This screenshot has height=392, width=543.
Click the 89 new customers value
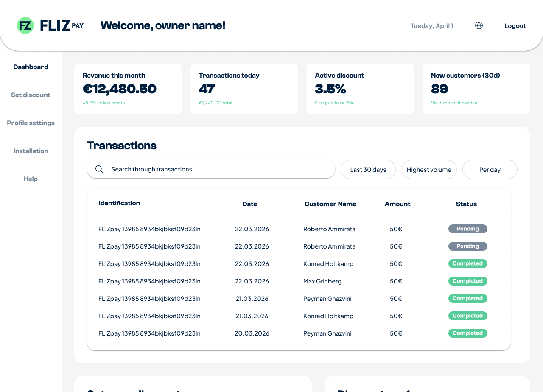pos(439,89)
